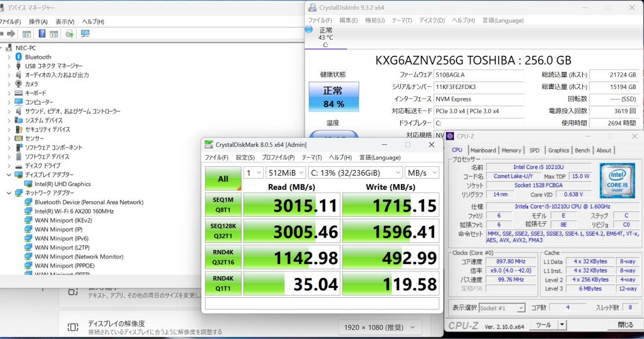Collapse the ネットワーク アダプター node

click(x=9, y=193)
